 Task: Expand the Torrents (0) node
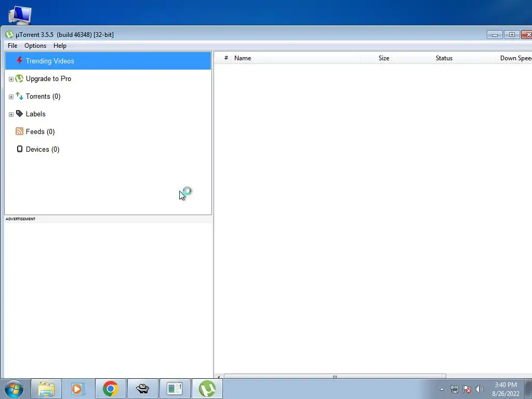[11, 97]
